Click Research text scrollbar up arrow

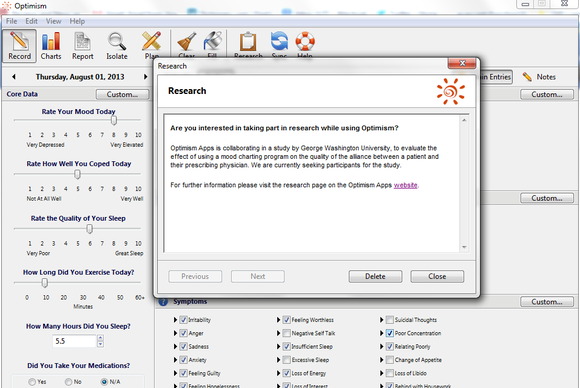click(464, 120)
